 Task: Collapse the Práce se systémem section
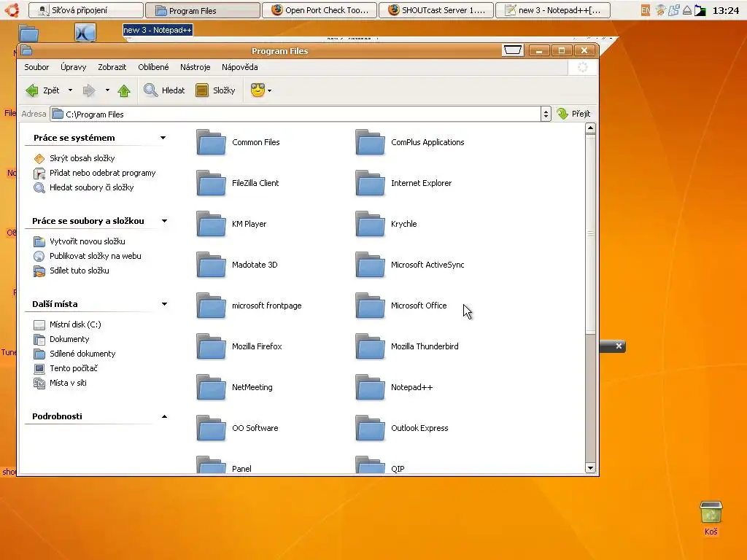(x=163, y=138)
